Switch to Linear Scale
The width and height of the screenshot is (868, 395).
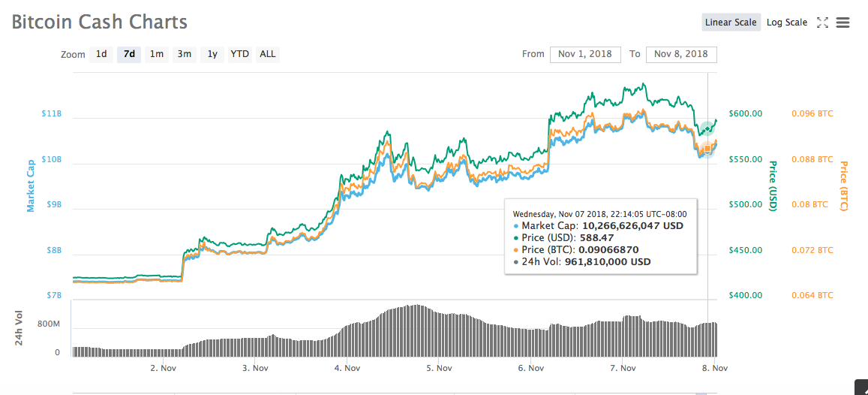(731, 23)
